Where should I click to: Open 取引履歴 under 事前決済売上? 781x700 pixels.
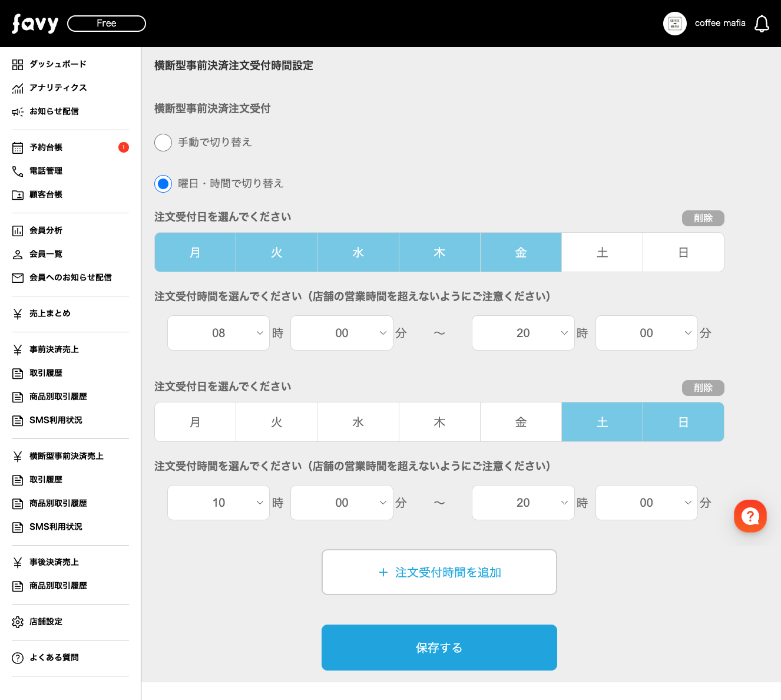pyautogui.click(x=46, y=373)
